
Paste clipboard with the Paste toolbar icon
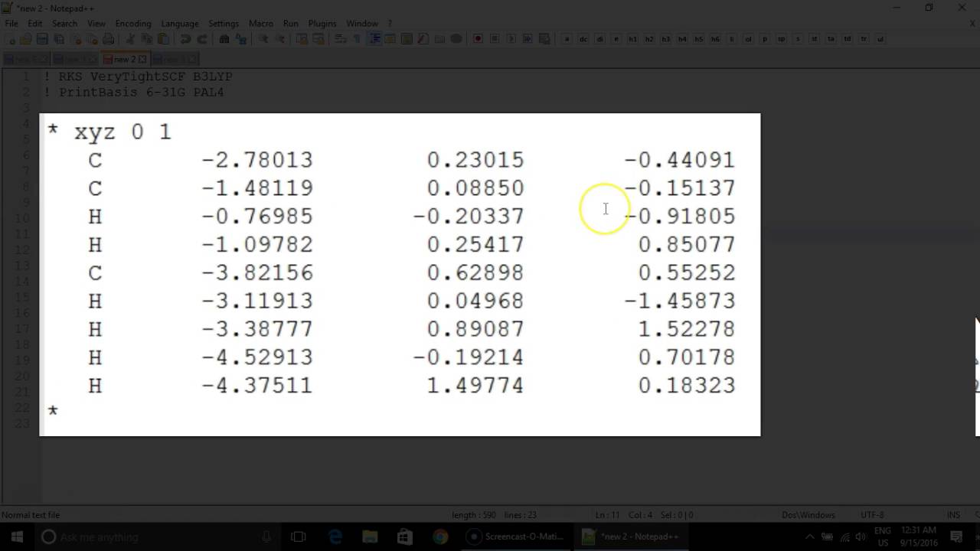tap(163, 39)
